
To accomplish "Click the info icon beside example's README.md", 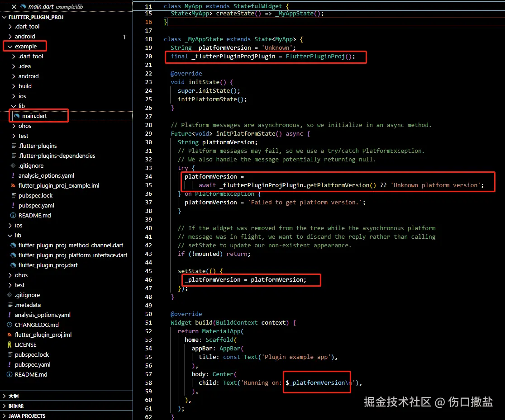I will [13, 215].
